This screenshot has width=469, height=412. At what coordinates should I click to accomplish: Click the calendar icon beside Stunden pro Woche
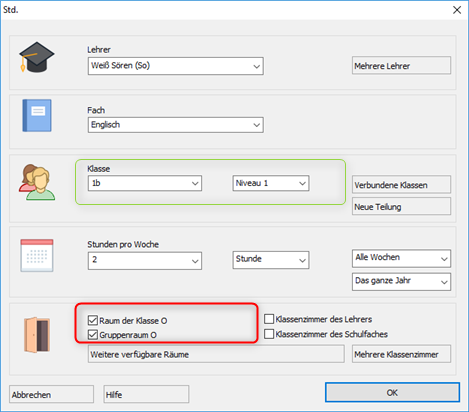pyautogui.click(x=37, y=255)
